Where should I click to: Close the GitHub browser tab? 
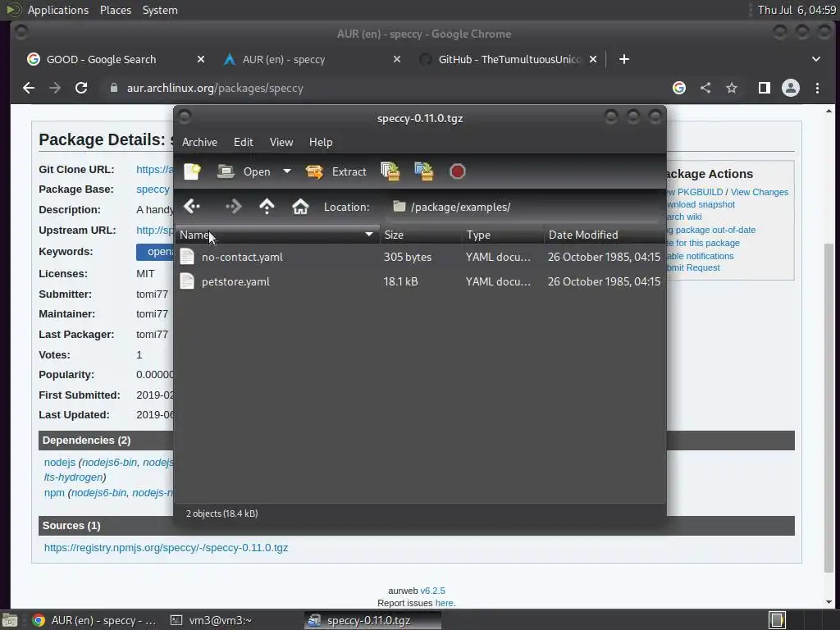coord(593,59)
